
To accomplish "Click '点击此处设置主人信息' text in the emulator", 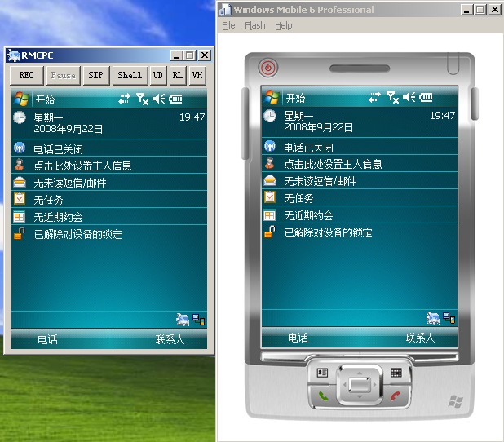I will pyautogui.click(x=333, y=164).
